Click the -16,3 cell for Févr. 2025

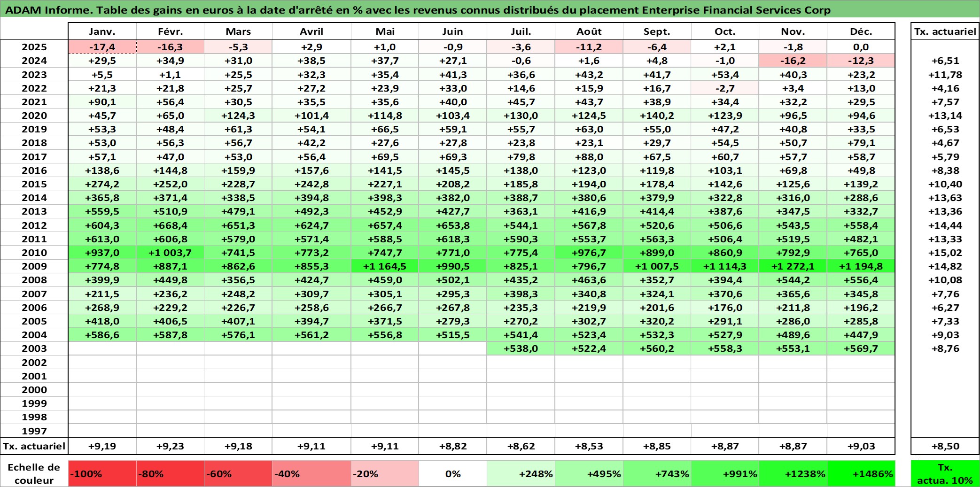[171, 47]
